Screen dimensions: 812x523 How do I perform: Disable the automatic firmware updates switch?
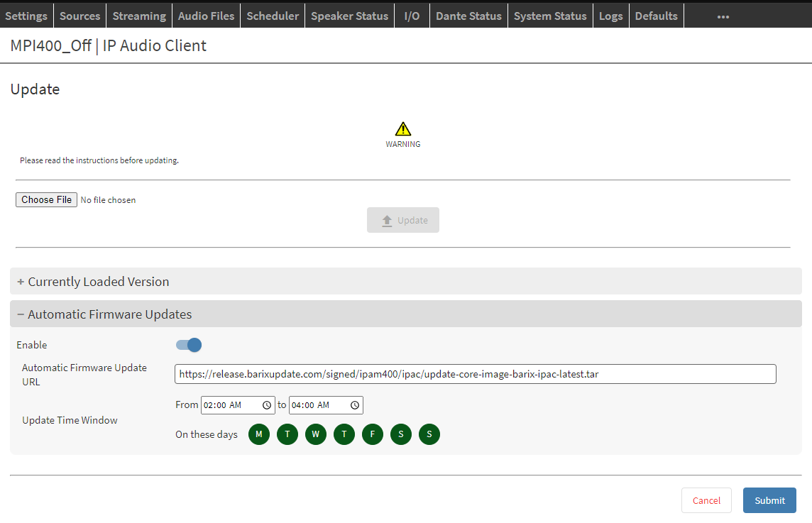click(x=189, y=345)
